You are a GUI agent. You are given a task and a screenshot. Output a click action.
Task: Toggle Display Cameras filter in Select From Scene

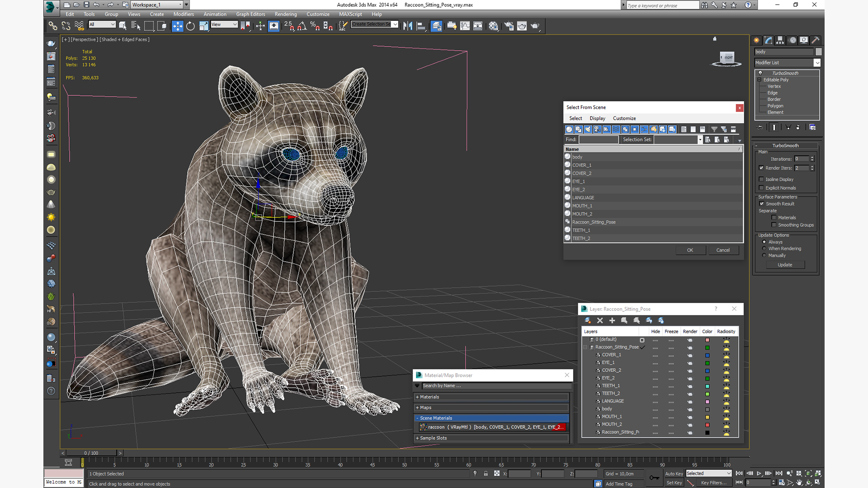pos(597,129)
